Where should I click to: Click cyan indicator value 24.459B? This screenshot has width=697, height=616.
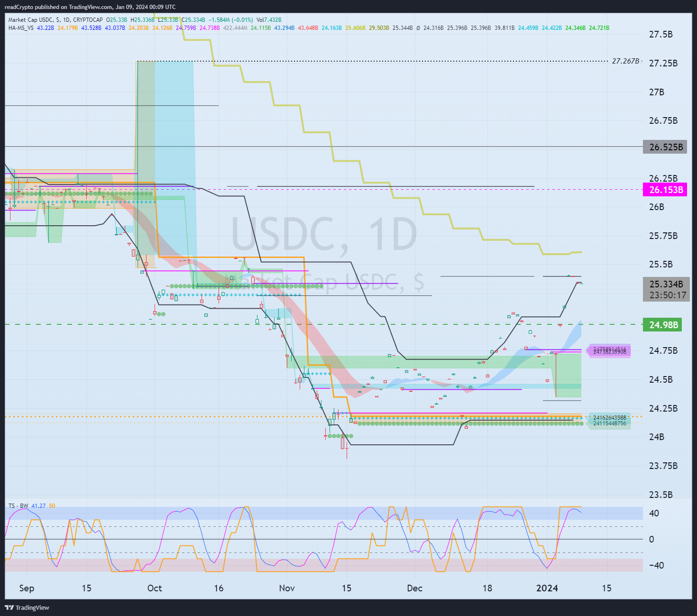(528, 28)
